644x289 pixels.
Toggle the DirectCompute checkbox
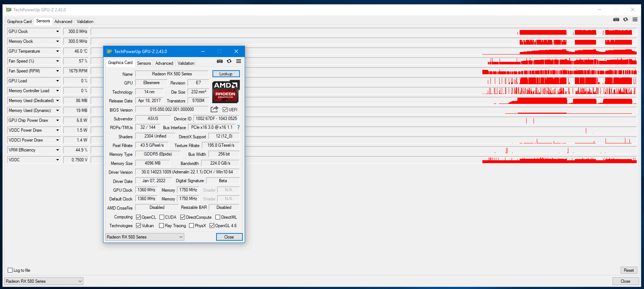click(x=182, y=217)
